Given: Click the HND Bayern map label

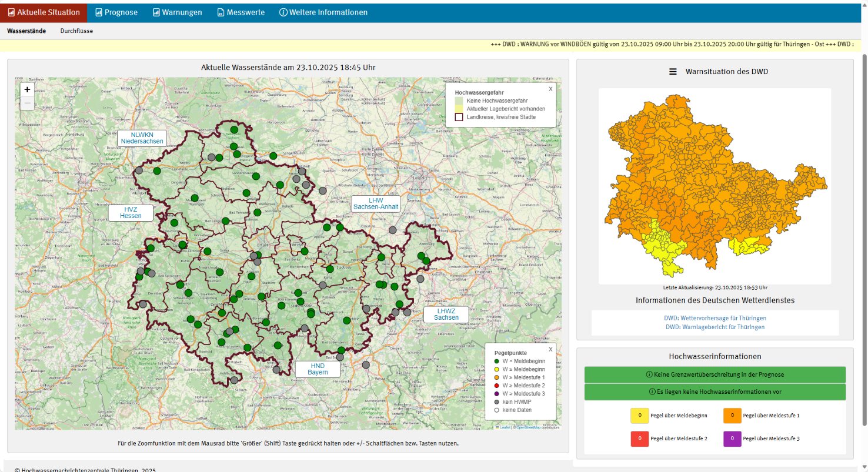Looking at the screenshot, I should [x=317, y=369].
